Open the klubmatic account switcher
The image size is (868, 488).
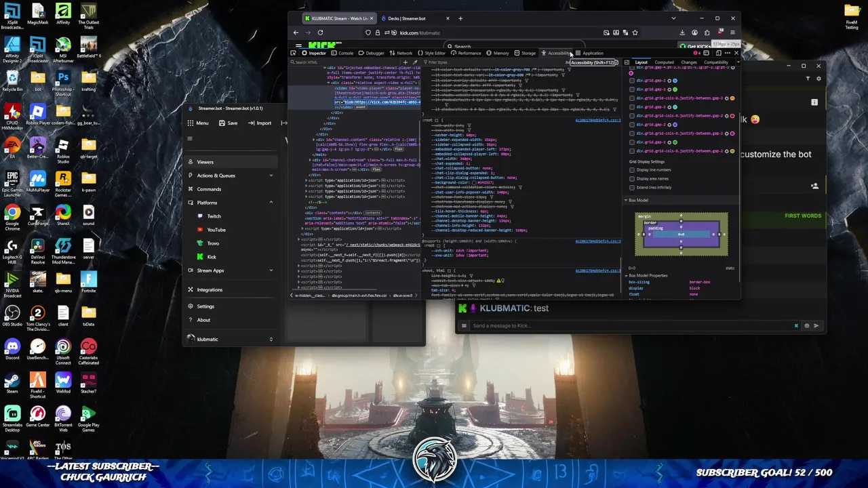click(x=232, y=339)
